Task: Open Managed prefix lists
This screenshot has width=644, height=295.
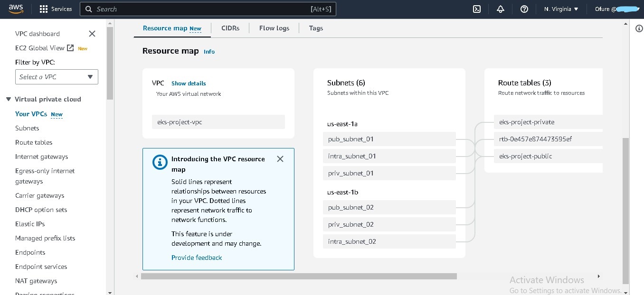Action: point(45,238)
